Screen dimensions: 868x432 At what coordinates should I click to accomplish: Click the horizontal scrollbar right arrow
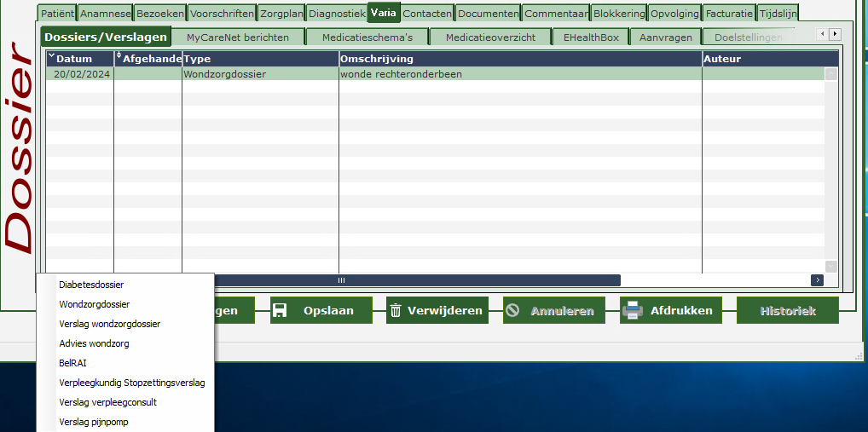(817, 280)
